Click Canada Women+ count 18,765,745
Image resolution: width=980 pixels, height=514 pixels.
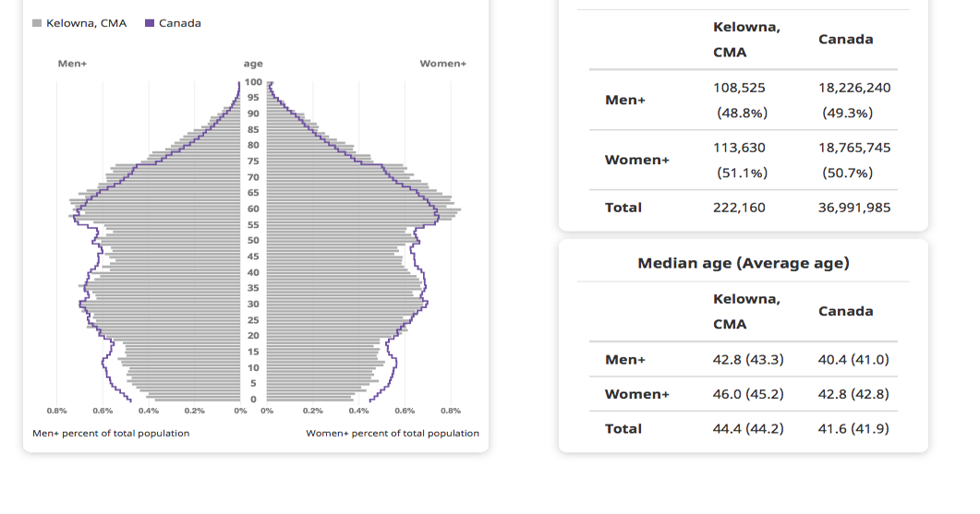point(854,148)
